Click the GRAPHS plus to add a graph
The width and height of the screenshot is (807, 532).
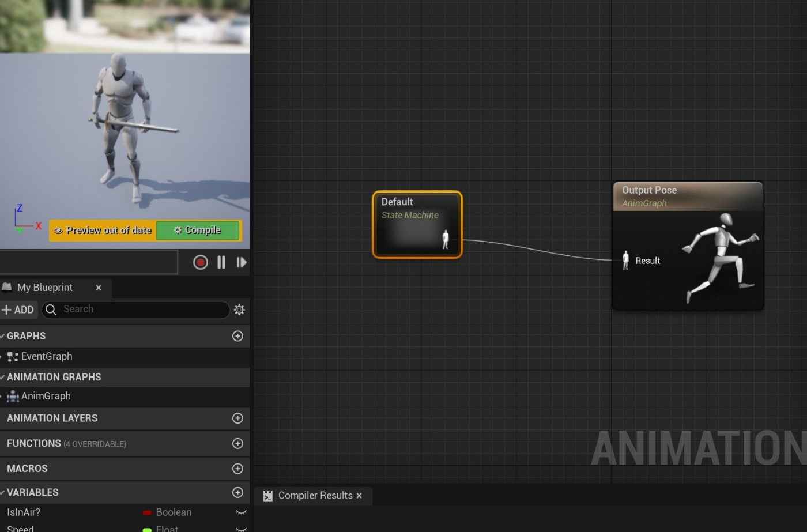[237, 336]
